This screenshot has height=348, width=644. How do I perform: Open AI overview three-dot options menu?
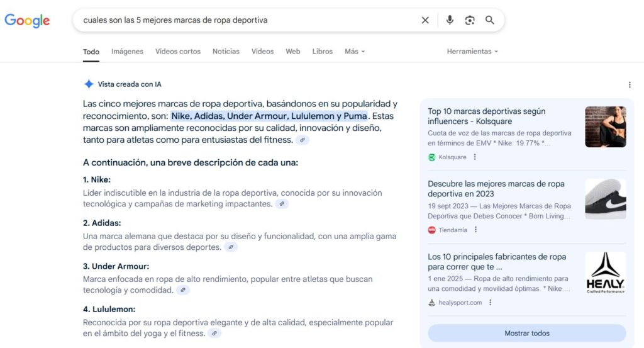coord(630,84)
